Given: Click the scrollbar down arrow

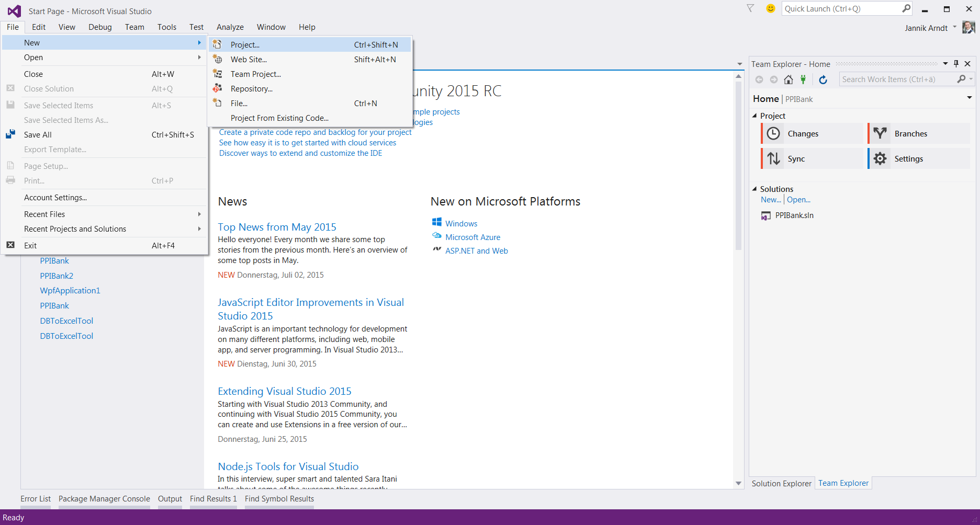Looking at the screenshot, I should point(738,483).
